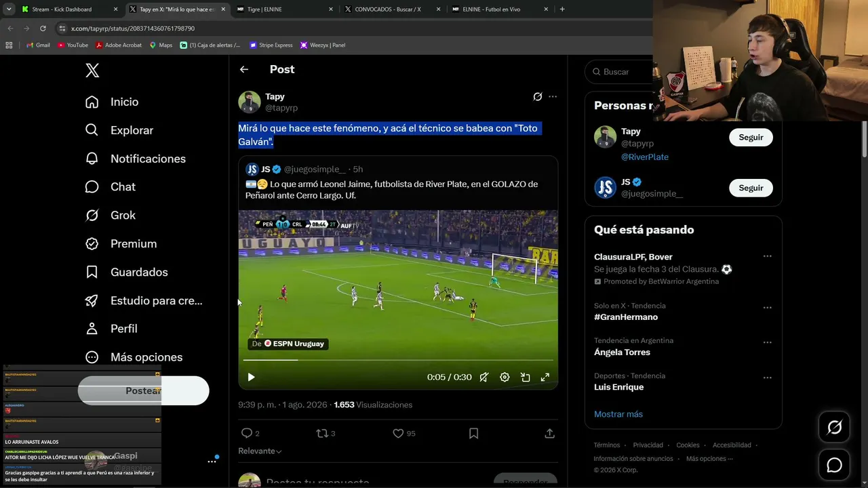
Task: Open more options for Luis Enrique trend
Action: click(x=768, y=378)
